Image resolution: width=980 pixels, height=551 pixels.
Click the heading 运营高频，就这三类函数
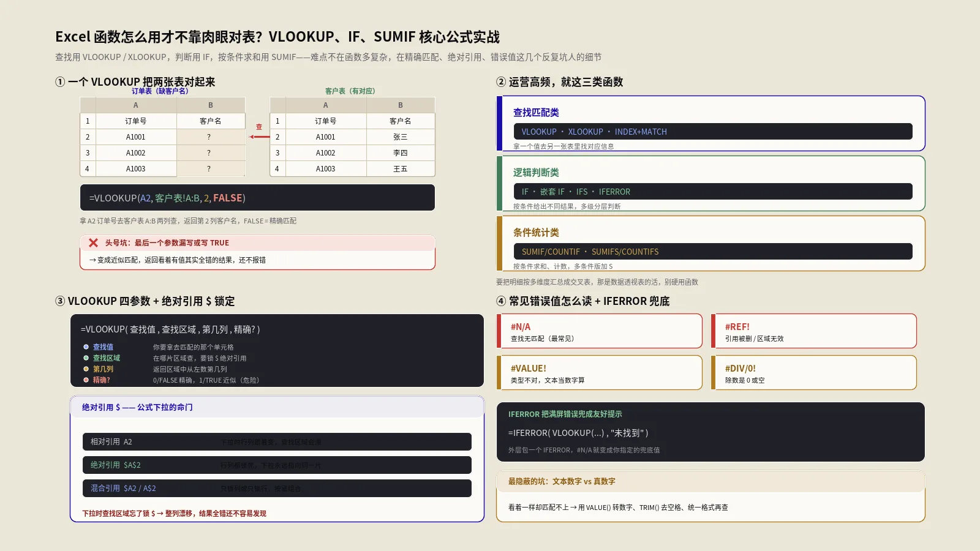coord(566,82)
